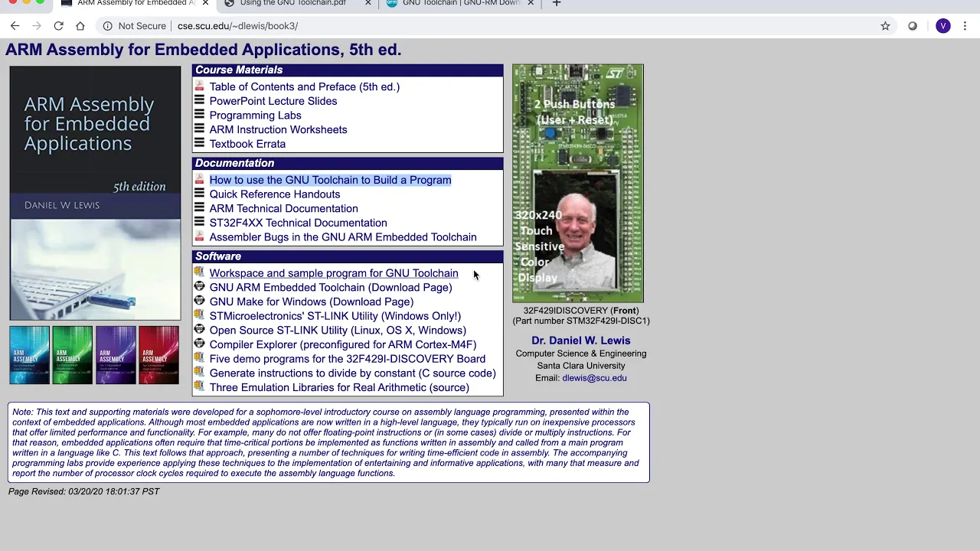Open STMicroelectronics' ST-LINK Utility (Windows Only!) link
Screen dimensions: 980x551
335,316
